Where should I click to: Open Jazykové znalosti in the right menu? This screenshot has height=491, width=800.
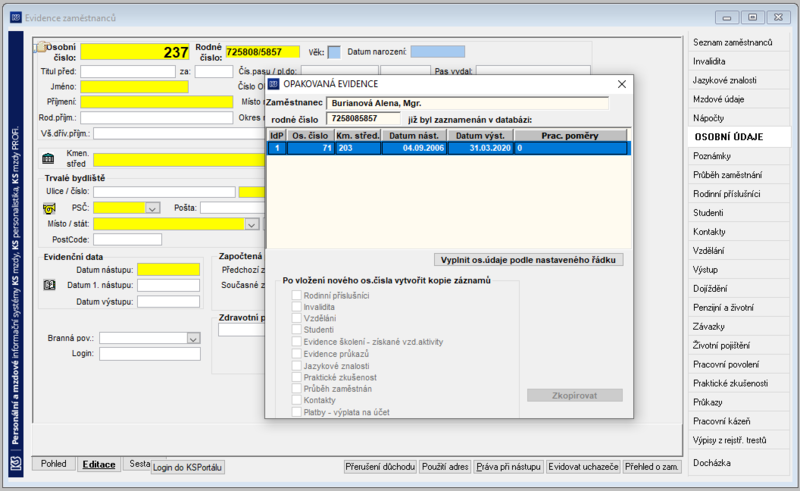point(738,80)
